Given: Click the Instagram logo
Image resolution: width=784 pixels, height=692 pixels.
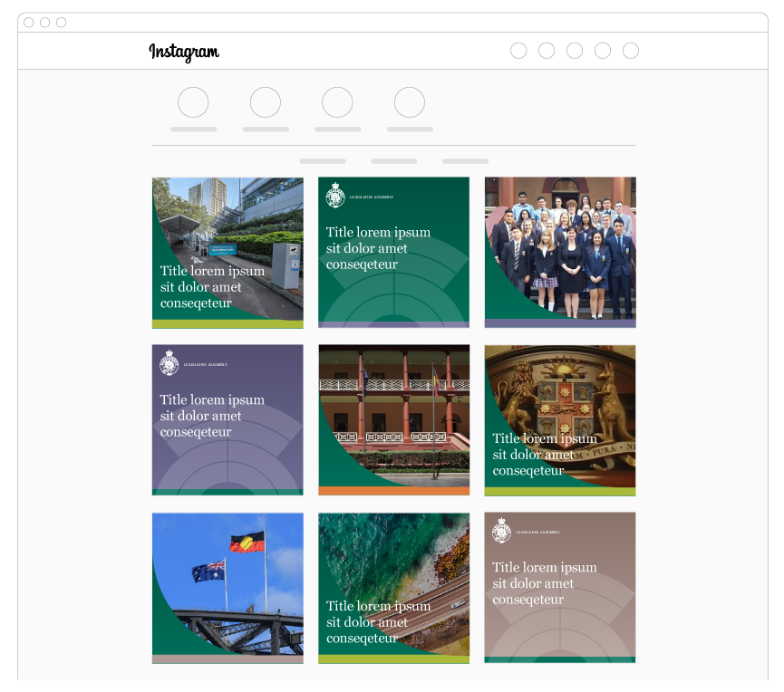Looking at the screenshot, I should click(184, 52).
